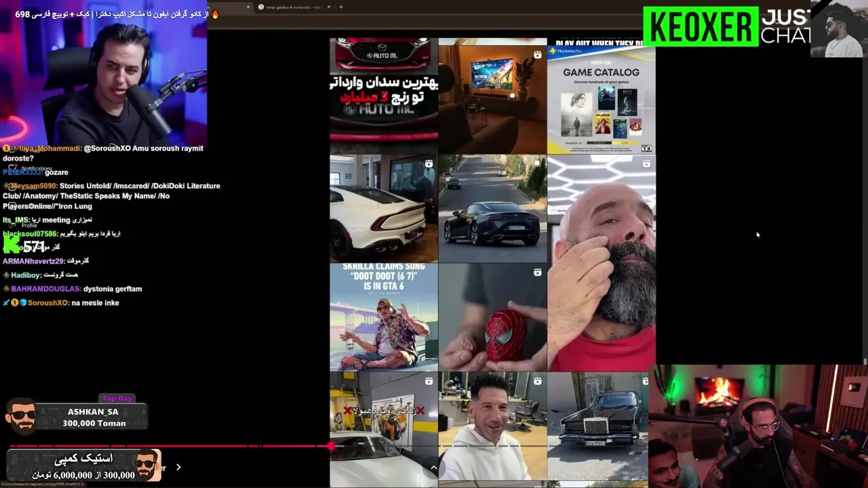Viewport: 868px width, 488px height.
Task: Close the first browser tab
Action: (248, 7)
